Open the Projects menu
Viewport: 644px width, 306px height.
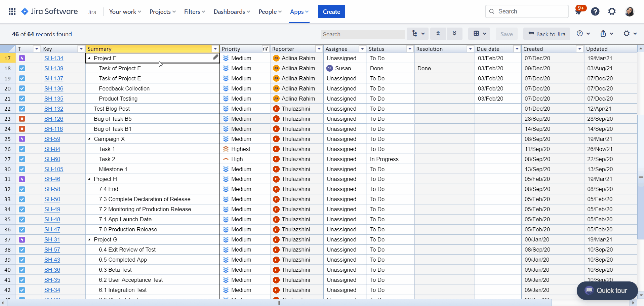pos(163,11)
